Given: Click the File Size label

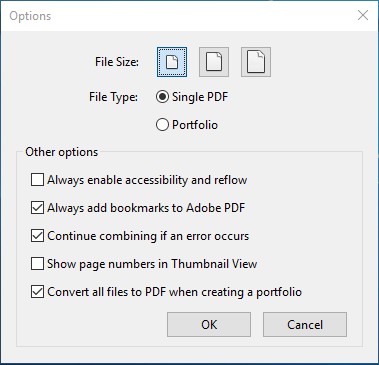Looking at the screenshot, I should point(117,62).
